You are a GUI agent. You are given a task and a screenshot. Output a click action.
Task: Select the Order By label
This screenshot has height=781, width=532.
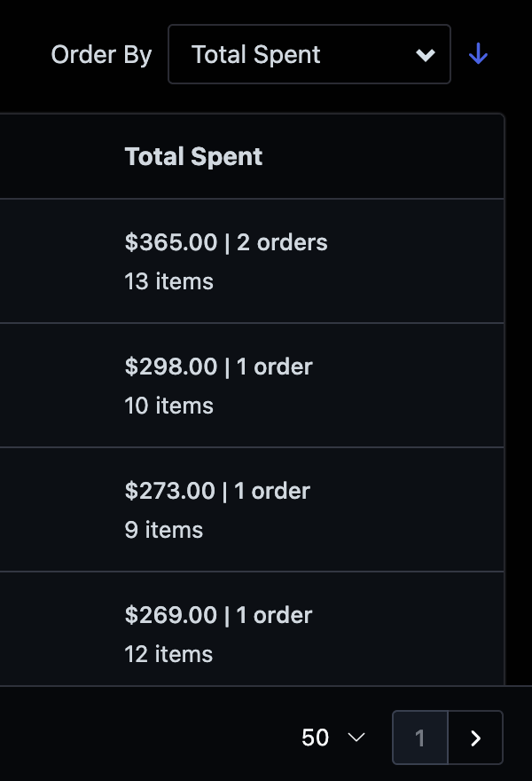click(x=100, y=54)
